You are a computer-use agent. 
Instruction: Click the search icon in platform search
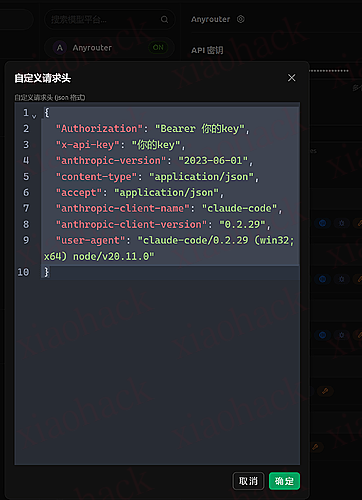[x=164, y=20]
